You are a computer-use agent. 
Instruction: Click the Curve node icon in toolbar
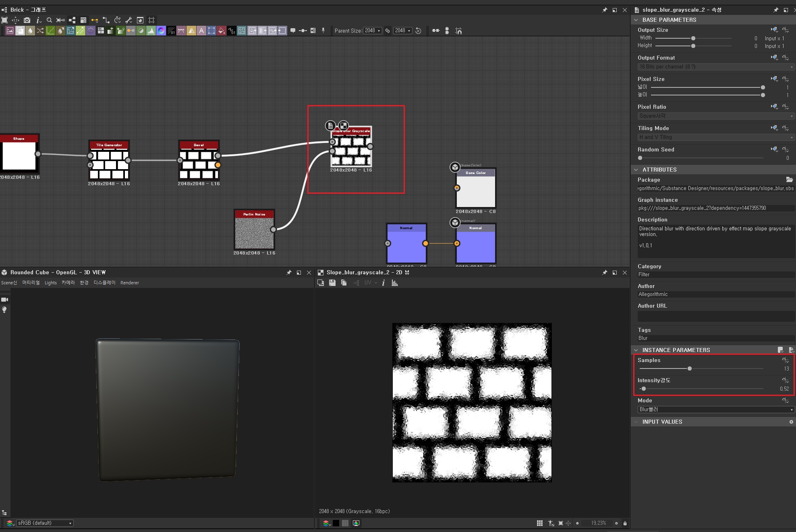tap(50, 31)
